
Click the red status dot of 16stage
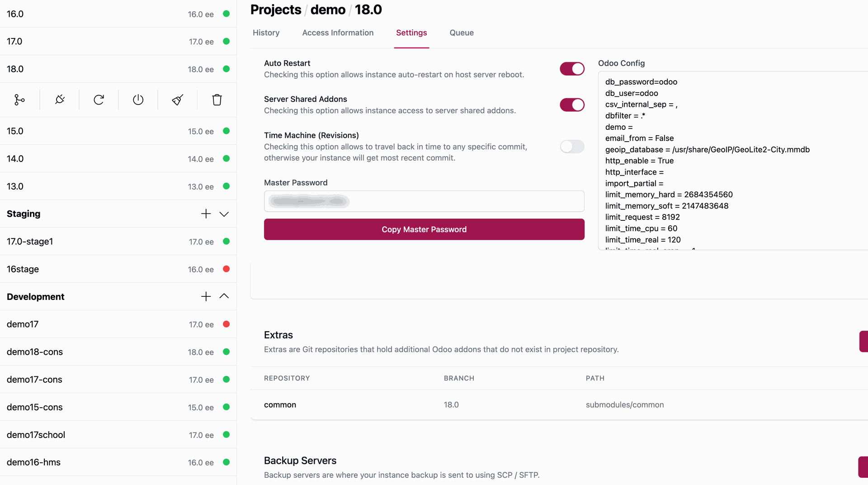(x=226, y=269)
